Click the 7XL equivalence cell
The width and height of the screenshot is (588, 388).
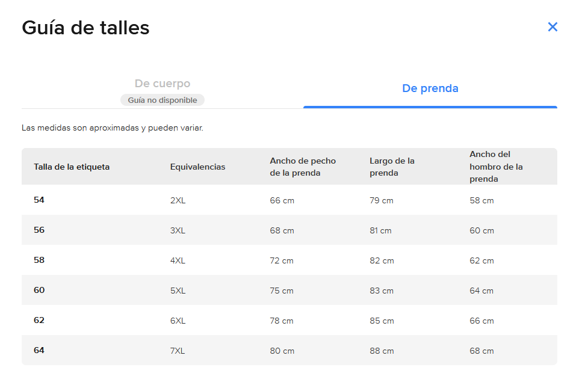(x=178, y=351)
